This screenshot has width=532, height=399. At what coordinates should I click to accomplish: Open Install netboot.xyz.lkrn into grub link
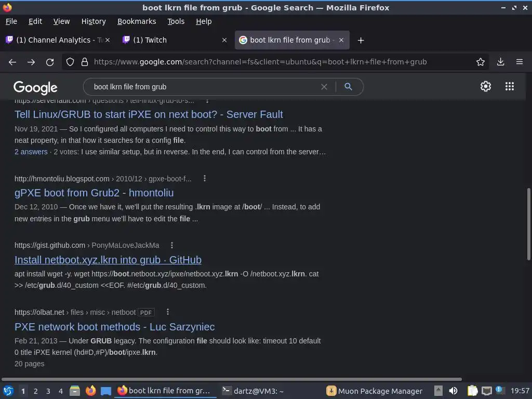click(x=108, y=260)
